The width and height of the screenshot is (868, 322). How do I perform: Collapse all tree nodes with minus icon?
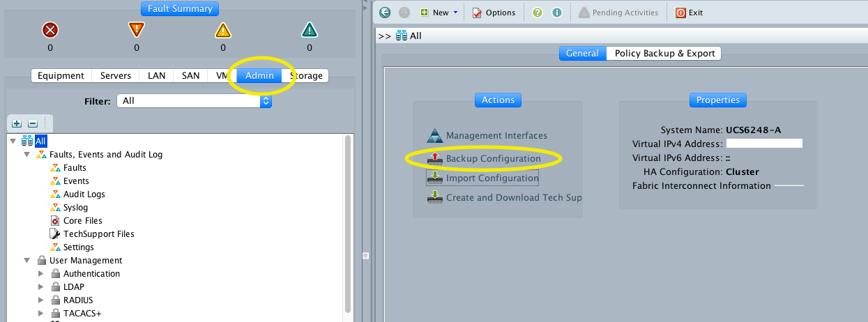tap(32, 123)
